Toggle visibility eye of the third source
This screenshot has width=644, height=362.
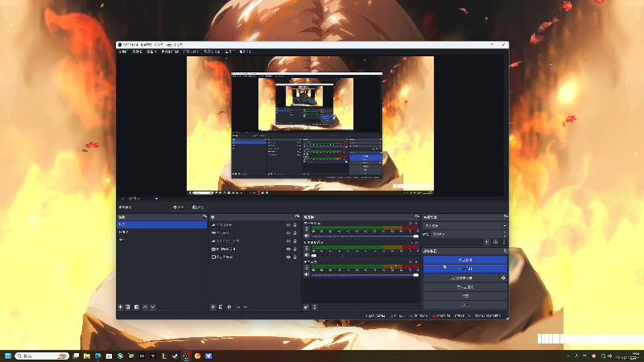pos(288,241)
